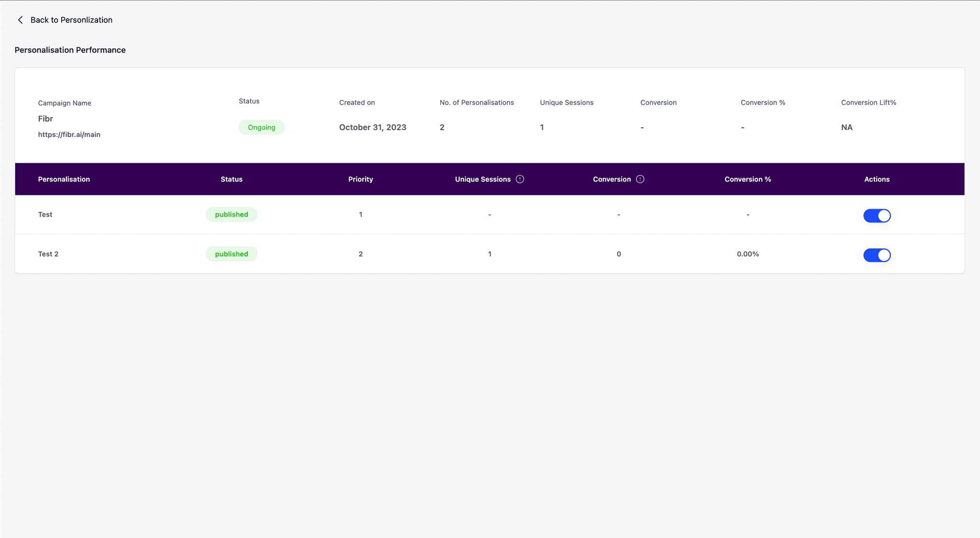Screen dimensions: 980x538
Task: Go Back to Personlization
Action: click(x=71, y=20)
